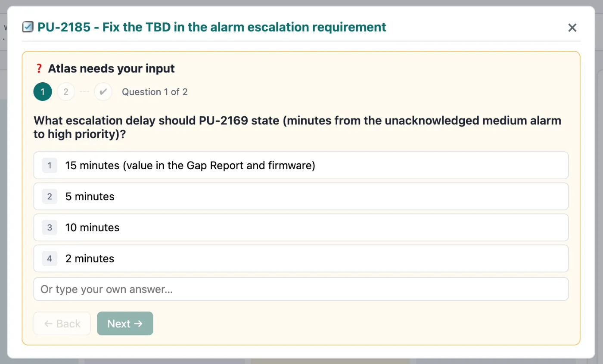Click the checkmark completion step circle
The height and width of the screenshot is (364, 603).
(x=103, y=92)
